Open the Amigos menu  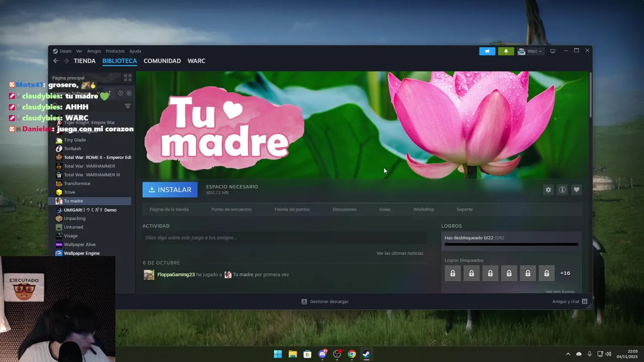tap(94, 51)
